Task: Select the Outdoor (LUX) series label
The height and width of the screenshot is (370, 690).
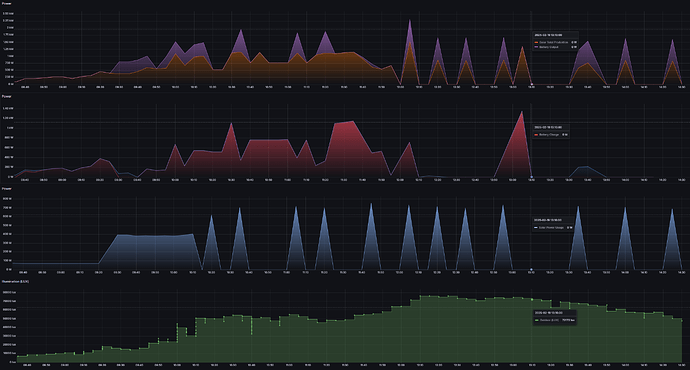Action: (x=549, y=320)
